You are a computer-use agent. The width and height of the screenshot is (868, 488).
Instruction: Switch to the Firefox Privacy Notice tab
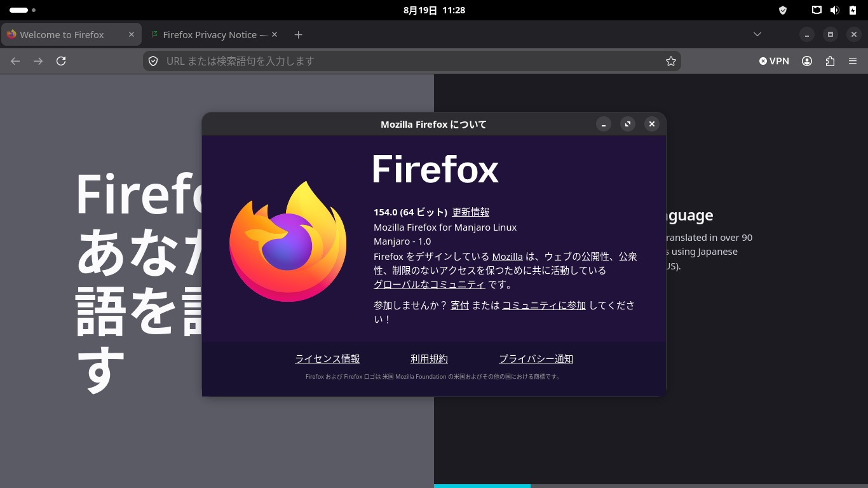215,34
